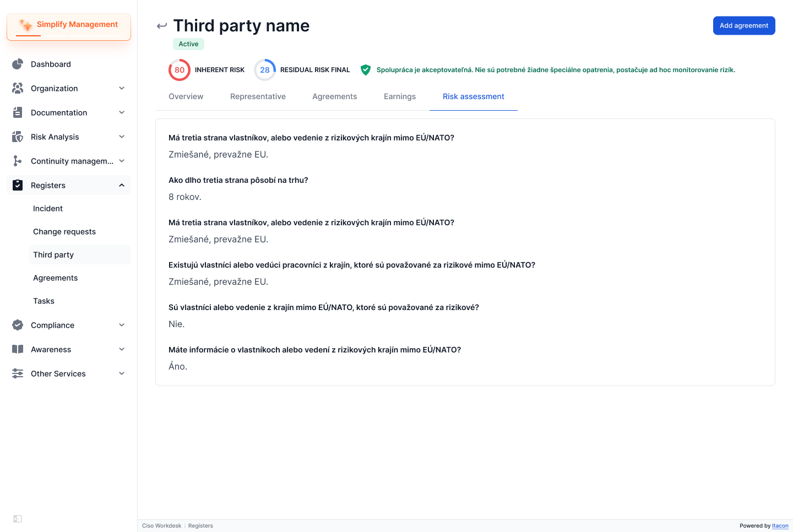Open the Itacon link in footer
Screen dimensions: 793x532
(x=780, y=526)
